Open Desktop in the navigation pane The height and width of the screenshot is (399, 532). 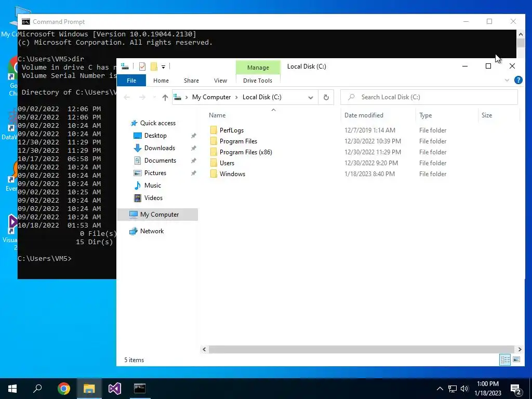(155, 136)
